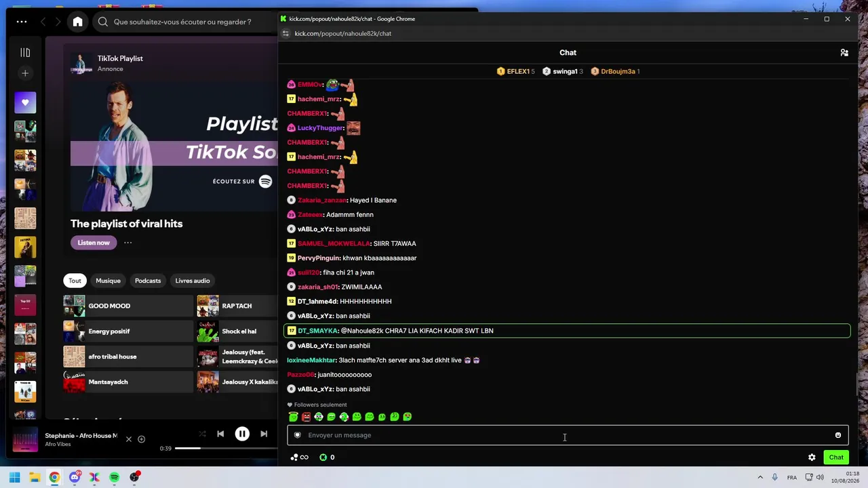Select the Livres audio filter chip
Viewport: 868px width, 488px height.
tap(193, 281)
